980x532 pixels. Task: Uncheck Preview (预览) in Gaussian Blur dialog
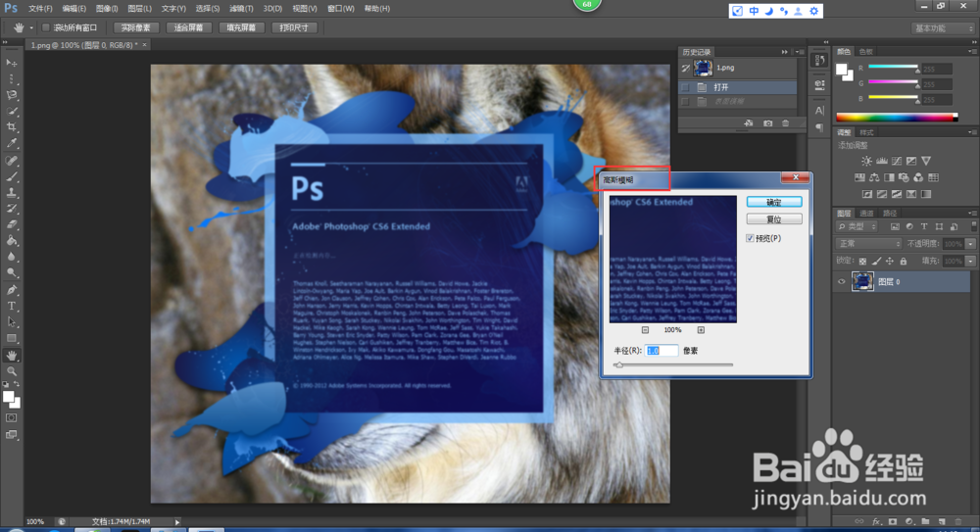[x=750, y=238]
